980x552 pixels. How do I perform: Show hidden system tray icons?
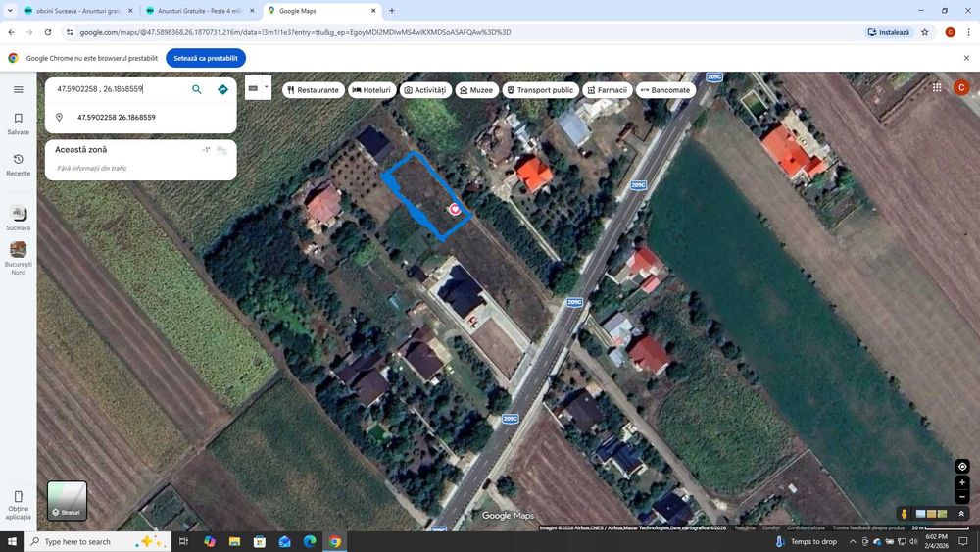[x=853, y=541]
